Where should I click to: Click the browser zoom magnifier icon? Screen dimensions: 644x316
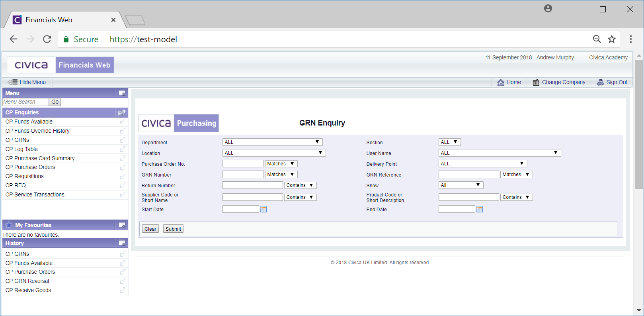tap(597, 39)
